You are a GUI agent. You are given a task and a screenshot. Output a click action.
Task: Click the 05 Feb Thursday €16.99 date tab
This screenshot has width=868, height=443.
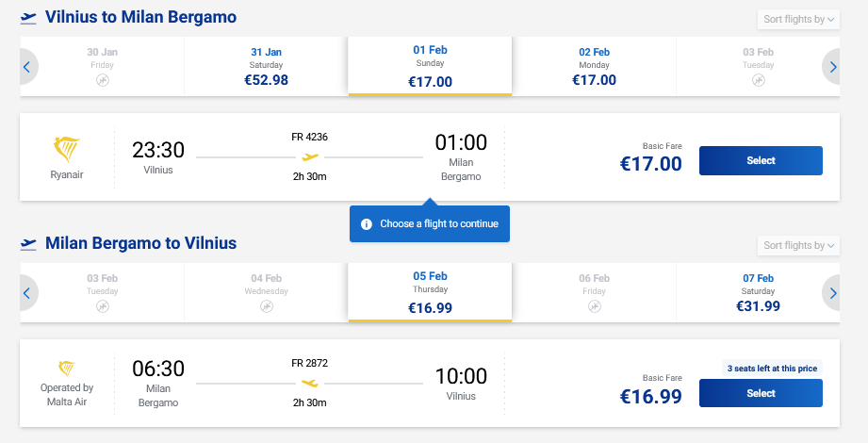[430, 293]
